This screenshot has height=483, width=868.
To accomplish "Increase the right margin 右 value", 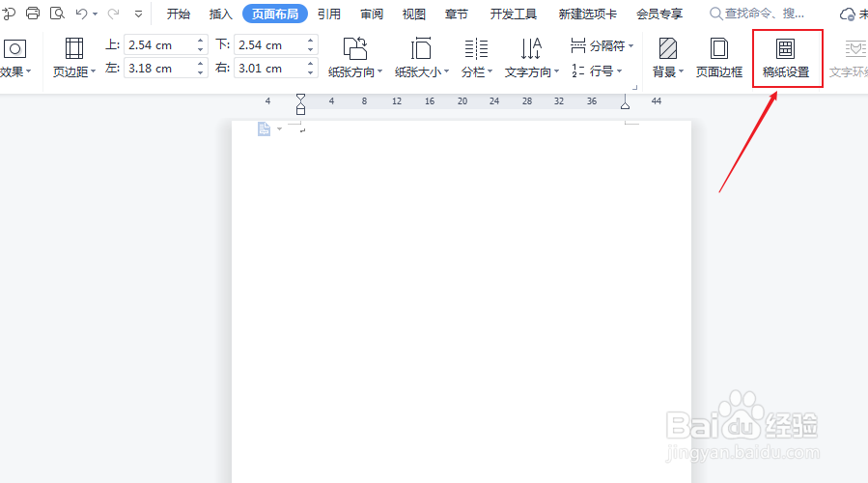I will [311, 64].
